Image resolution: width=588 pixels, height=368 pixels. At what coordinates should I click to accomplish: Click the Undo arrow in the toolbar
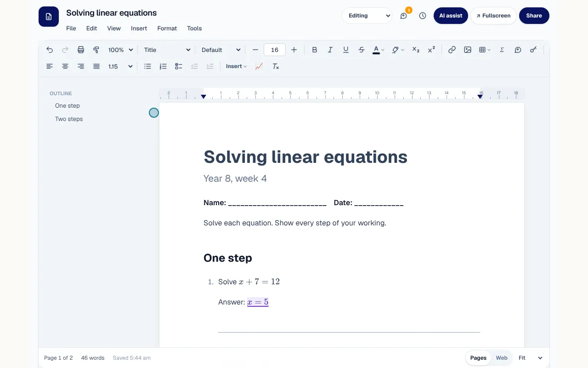pyautogui.click(x=50, y=50)
